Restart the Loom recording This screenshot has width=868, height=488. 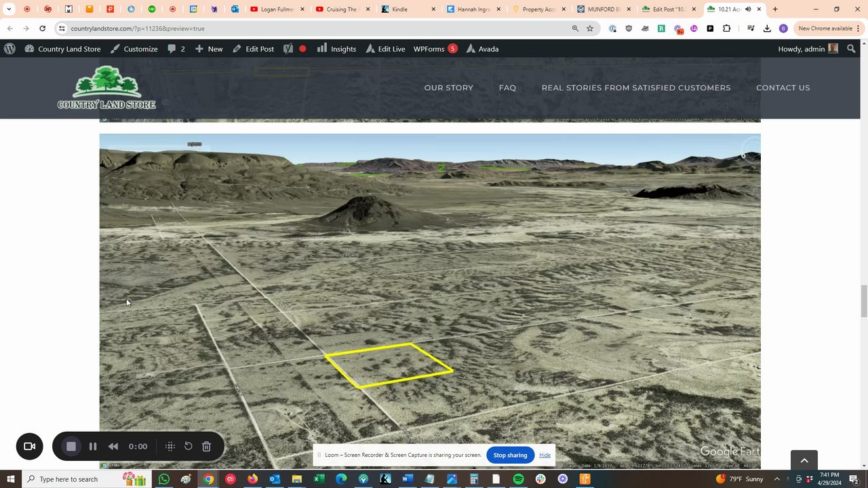pyautogui.click(x=189, y=446)
